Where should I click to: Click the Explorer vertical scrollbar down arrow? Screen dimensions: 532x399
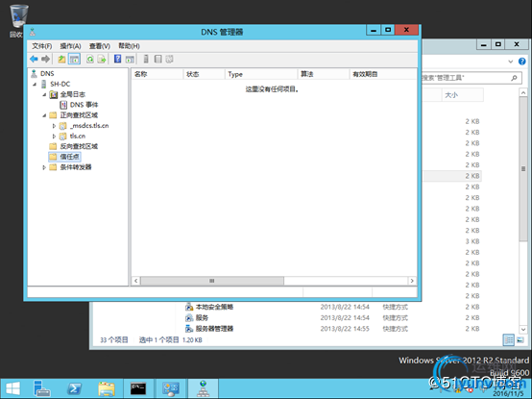[523, 329]
